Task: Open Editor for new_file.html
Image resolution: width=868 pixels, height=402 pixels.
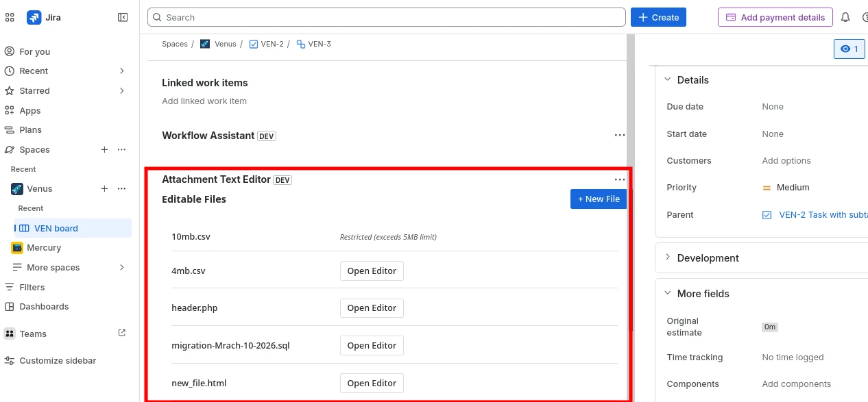Action: coord(372,383)
